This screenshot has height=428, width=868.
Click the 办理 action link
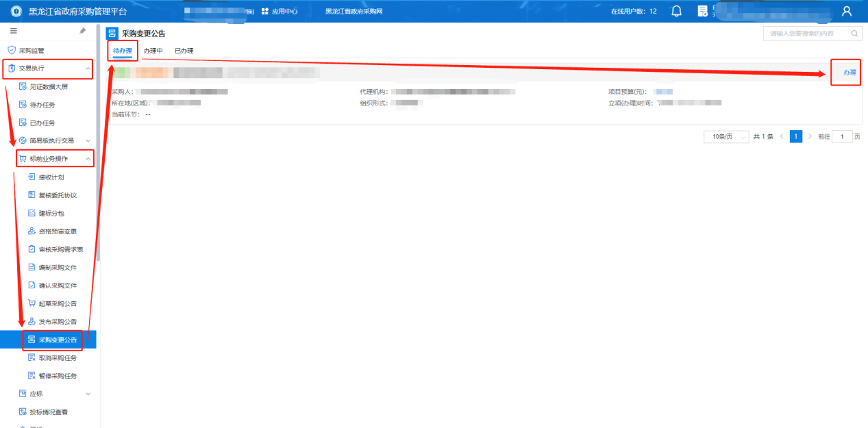point(850,72)
